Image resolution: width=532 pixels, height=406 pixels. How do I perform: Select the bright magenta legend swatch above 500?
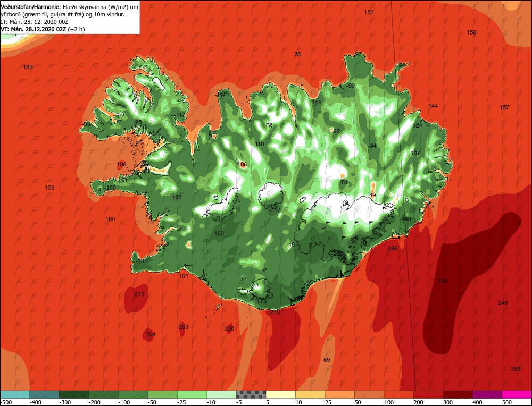517,394
